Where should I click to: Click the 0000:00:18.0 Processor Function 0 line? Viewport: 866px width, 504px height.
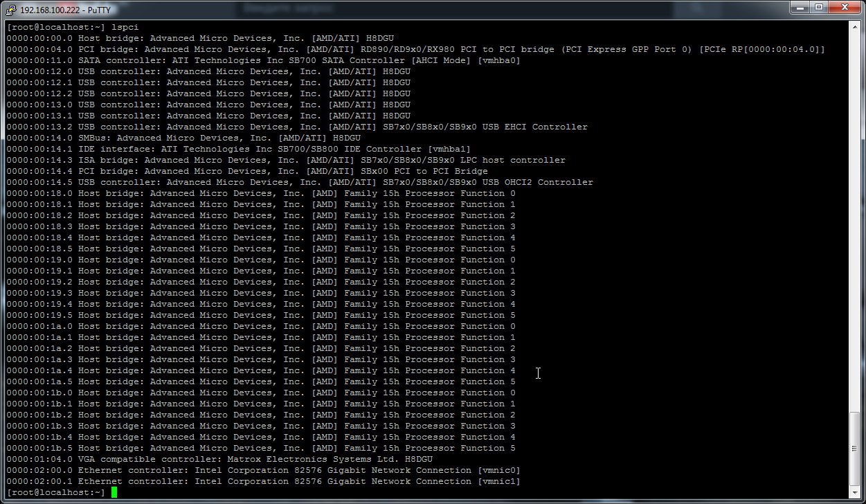pos(261,193)
